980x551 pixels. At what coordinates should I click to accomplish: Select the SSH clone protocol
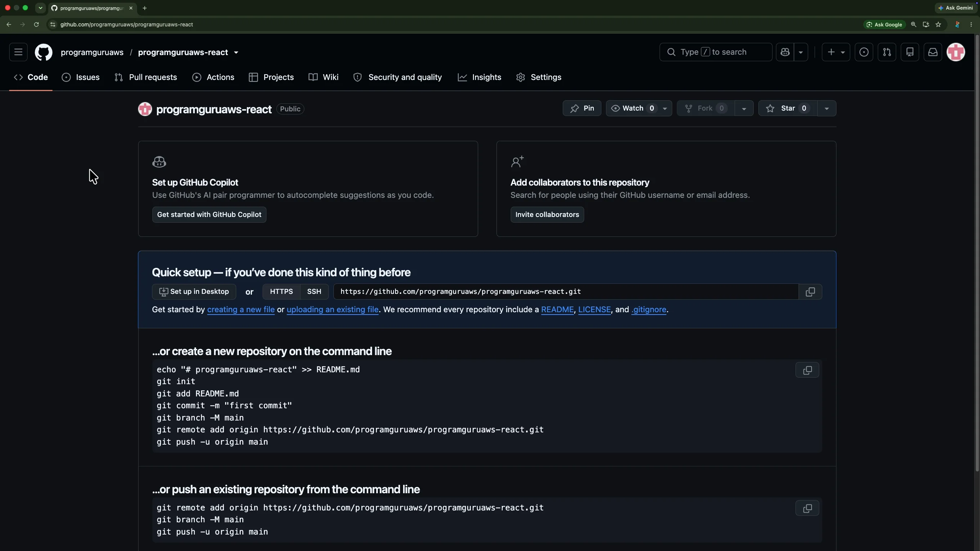point(314,292)
